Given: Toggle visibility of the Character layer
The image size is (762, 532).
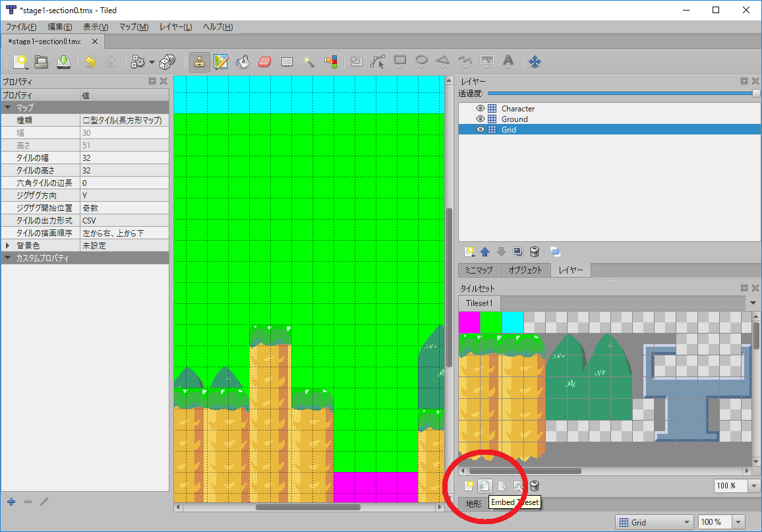Looking at the screenshot, I should 479,108.
